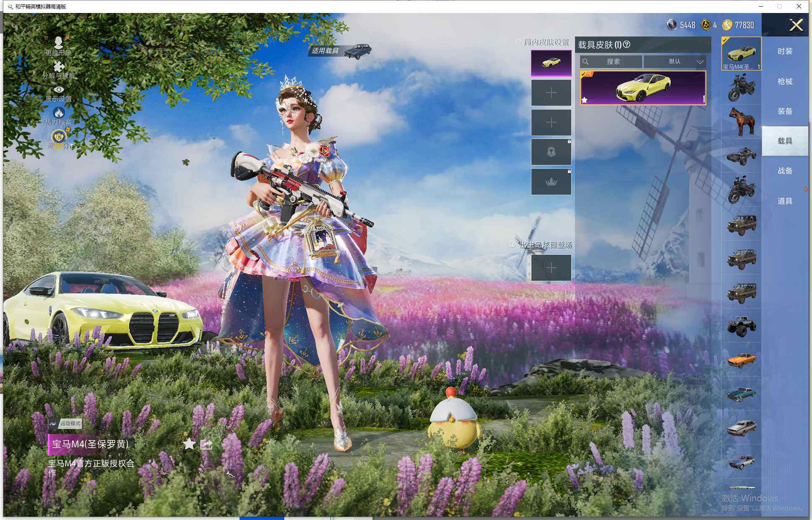Click the share icon beside vehicle name
Image resolution: width=812 pixels, height=520 pixels.
coord(206,444)
